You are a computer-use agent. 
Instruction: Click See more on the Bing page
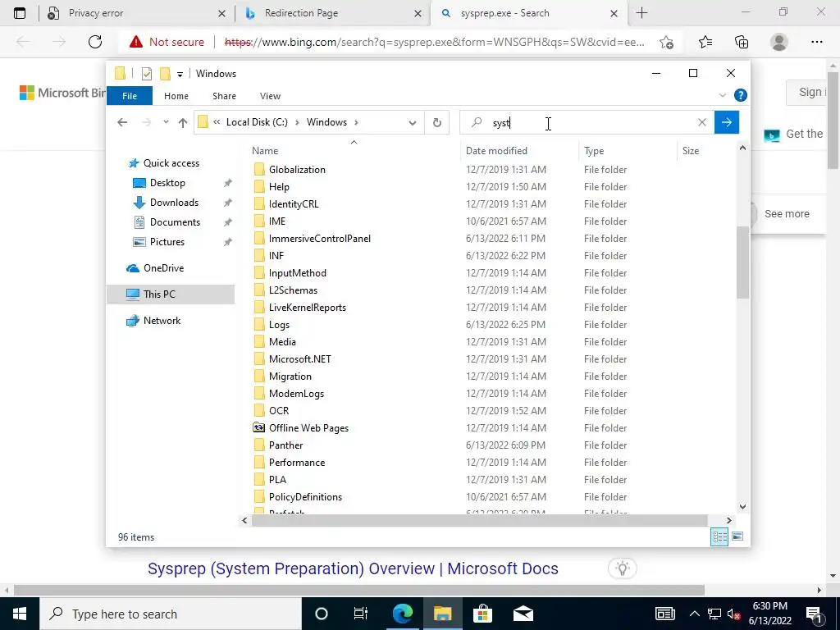(787, 214)
